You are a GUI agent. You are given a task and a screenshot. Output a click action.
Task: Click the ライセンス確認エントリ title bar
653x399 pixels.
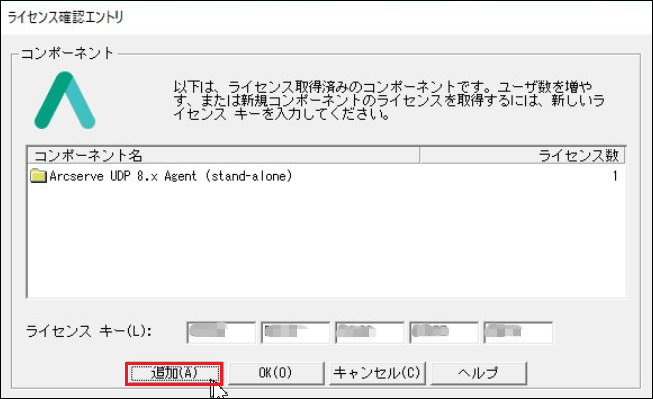(326, 17)
